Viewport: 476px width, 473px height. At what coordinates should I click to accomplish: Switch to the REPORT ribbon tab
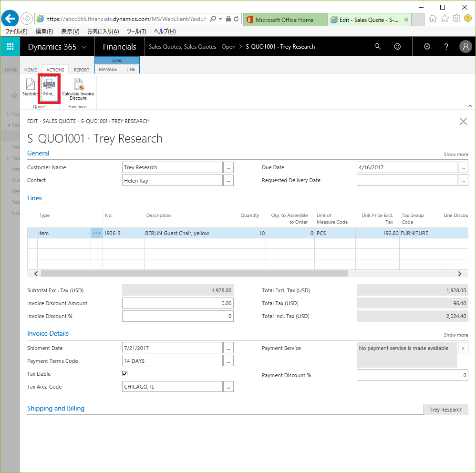pyautogui.click(x=81, y=70)
